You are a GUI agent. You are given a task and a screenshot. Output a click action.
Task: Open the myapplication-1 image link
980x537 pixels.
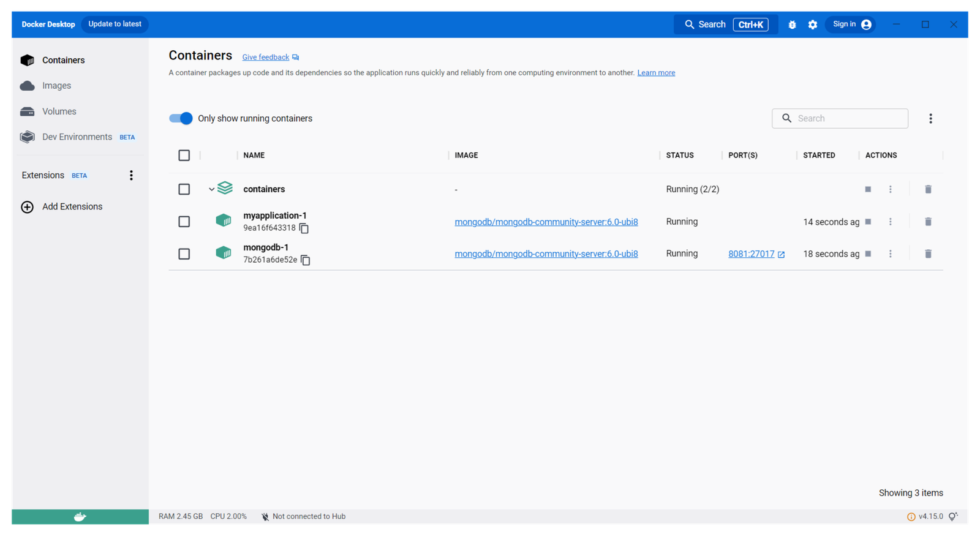pos(546,222)
